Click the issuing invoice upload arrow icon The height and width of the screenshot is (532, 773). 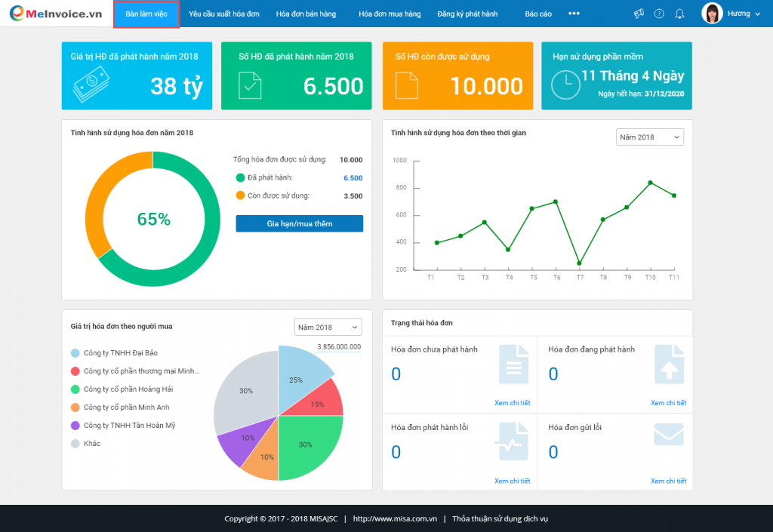[x=669, y=364]
